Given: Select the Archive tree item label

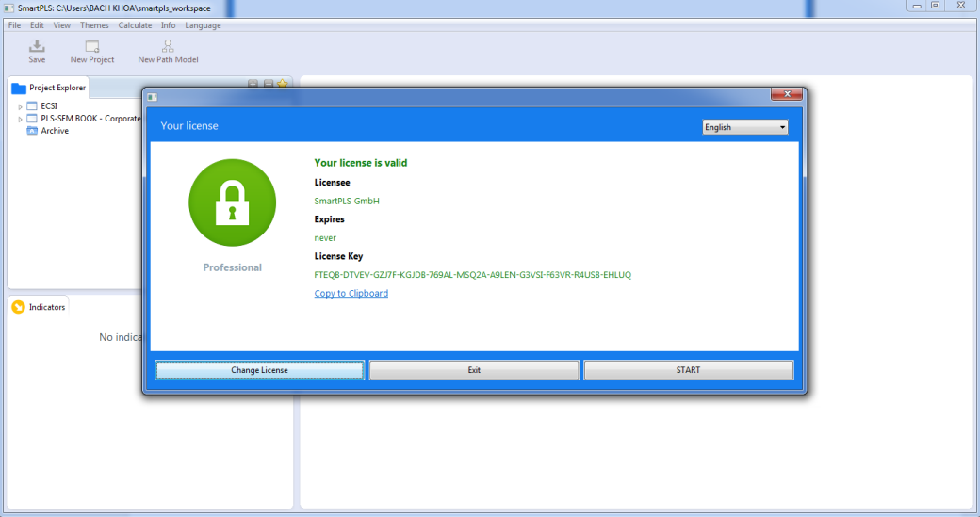Looking at the screenshot, I should click(55, 131).
